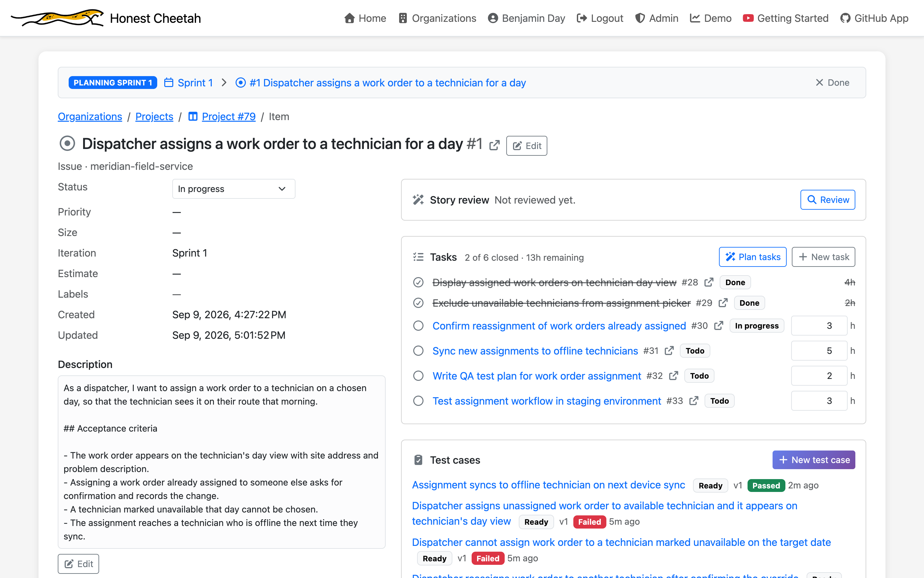
Task: Open test case Dispatcher cannot assign work order
Action: click(x=621, y=542)
